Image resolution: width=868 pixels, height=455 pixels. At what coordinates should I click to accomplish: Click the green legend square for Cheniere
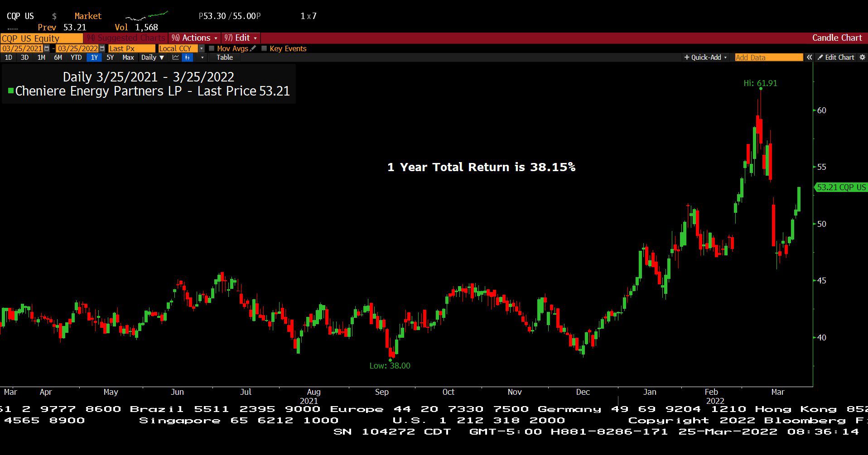11,91
